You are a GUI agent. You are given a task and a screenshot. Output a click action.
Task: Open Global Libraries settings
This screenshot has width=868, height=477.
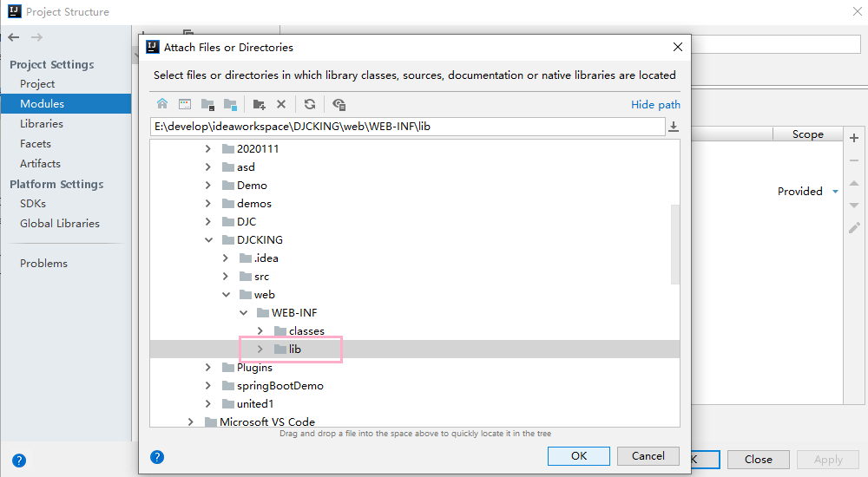pyautogui.click(x=60, y=223)
